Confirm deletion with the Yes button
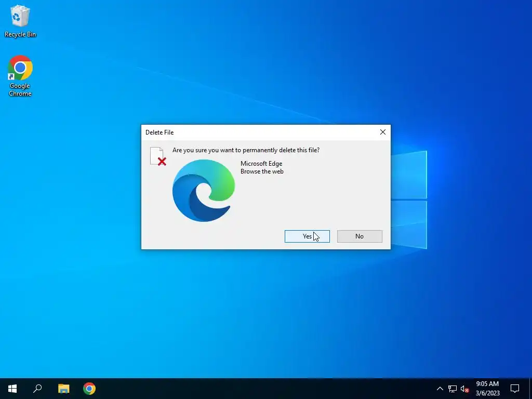The height and width of the screenshot is (399, 532). 307,236
